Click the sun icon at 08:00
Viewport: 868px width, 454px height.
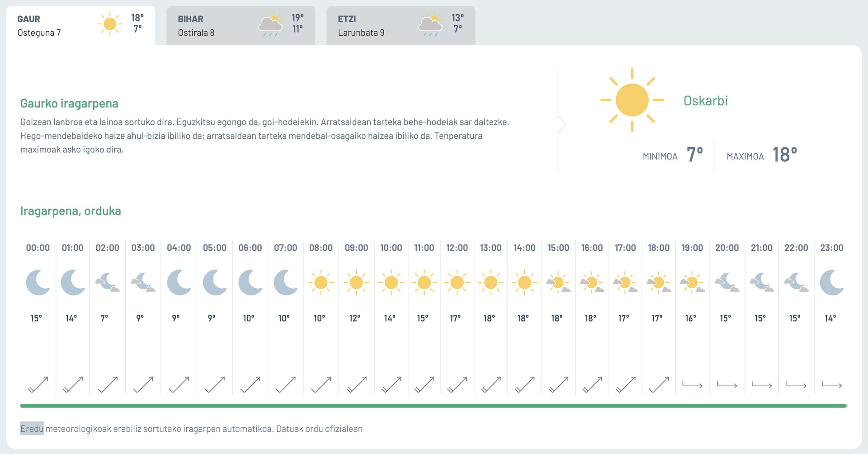pos(321,282)
